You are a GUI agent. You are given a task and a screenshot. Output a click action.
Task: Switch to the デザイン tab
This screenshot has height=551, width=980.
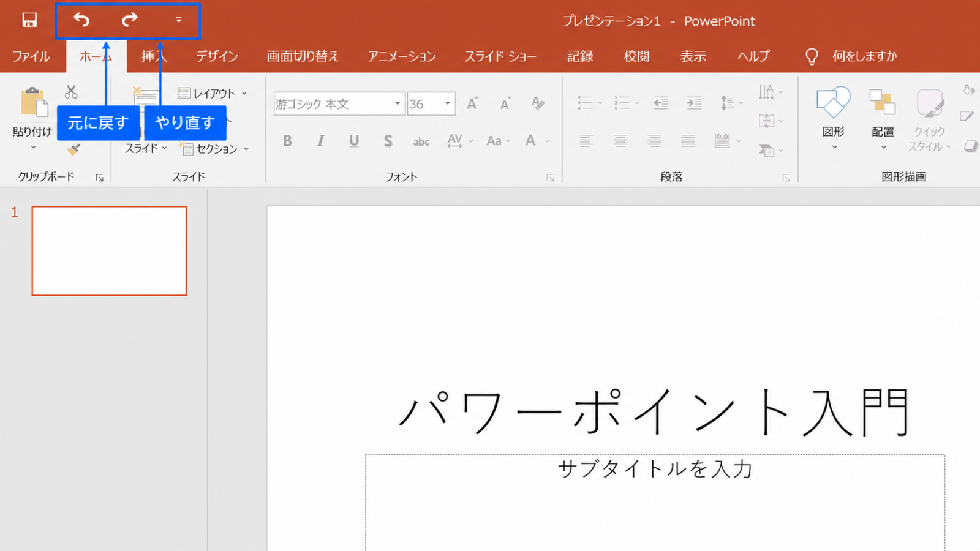click(x=217, y=56)
